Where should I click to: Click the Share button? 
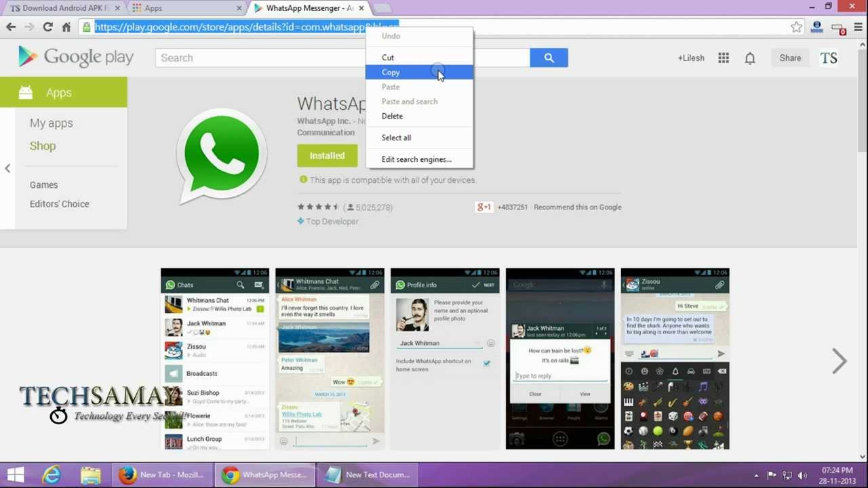pos(790,58)
